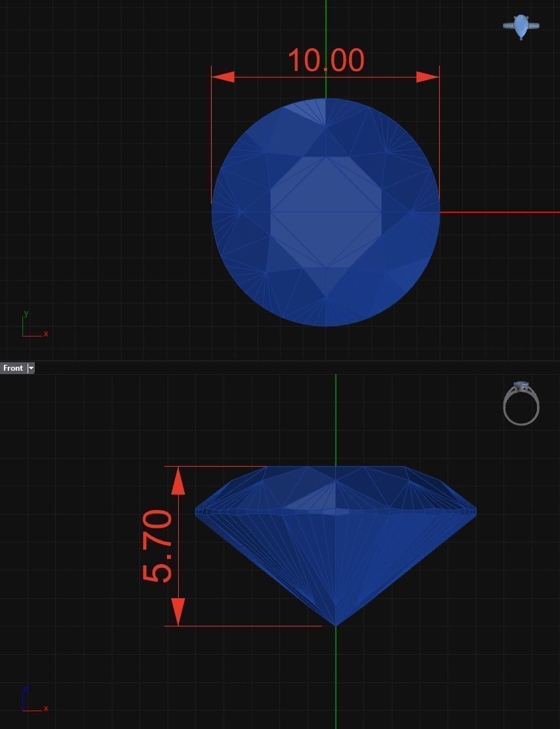Click the x-z axis icon in Front viewport
560x729 pixels.
35,699
